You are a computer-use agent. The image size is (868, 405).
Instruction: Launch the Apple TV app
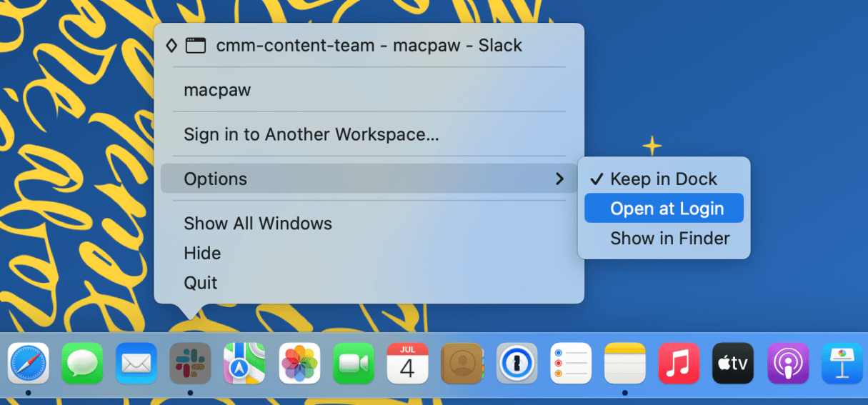(734, 364)
